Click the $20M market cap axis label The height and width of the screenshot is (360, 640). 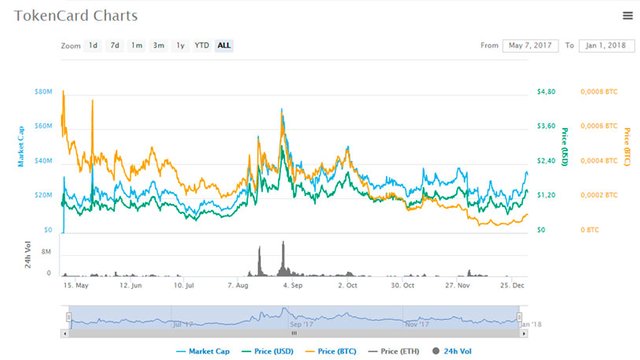tap(43, 195)
